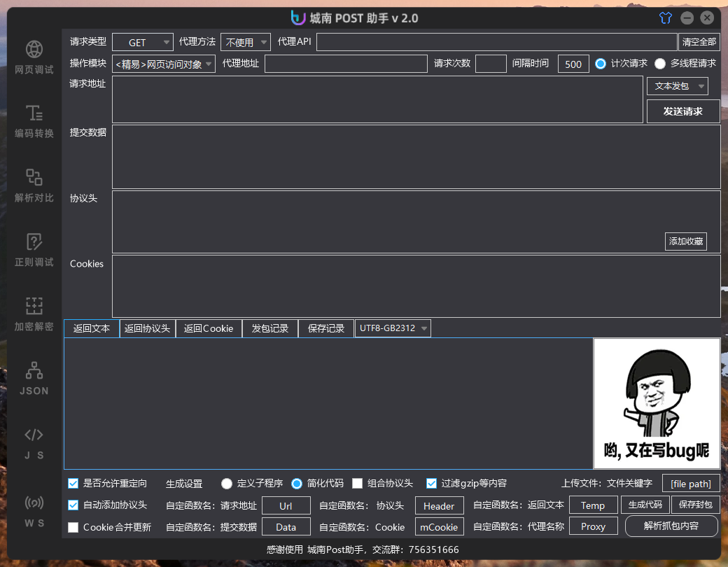Switch to the 返回协议头 tab

[147, 328]
